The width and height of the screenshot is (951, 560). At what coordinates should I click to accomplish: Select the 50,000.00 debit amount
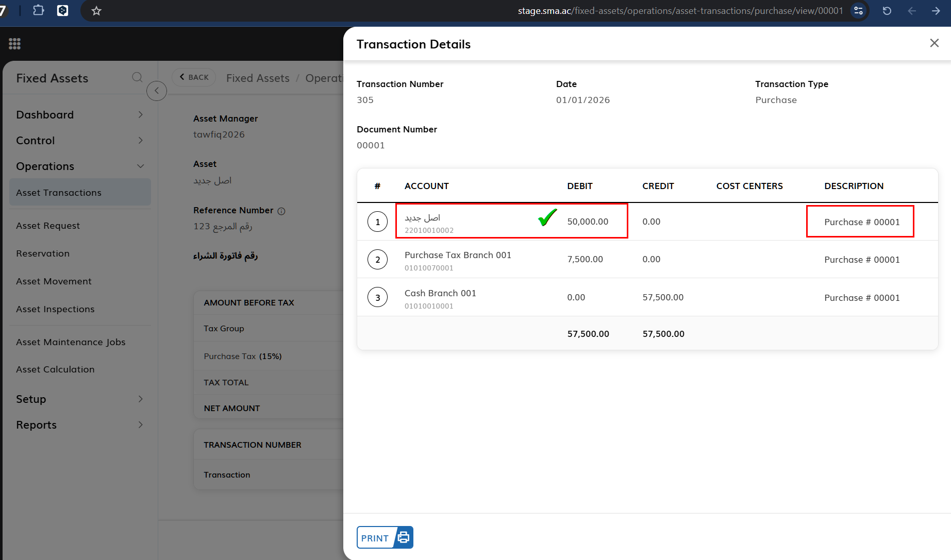point(588,222)
